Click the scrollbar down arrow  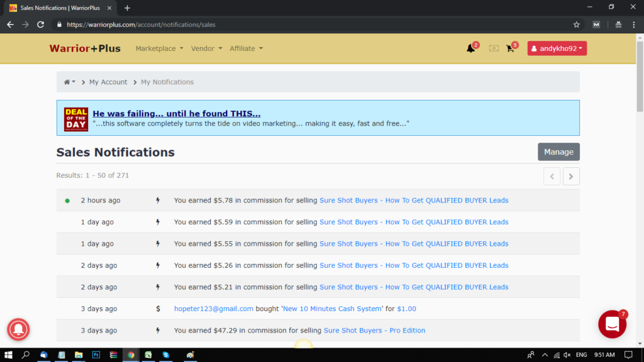coord(640,344)
